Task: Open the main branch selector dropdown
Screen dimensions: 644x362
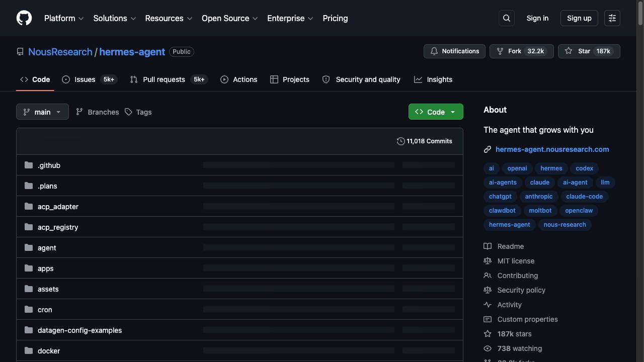Action: [42, 112]
